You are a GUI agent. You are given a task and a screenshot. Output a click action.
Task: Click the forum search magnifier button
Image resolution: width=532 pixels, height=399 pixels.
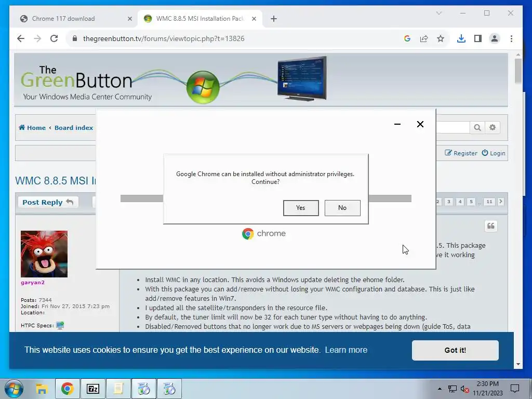click(477, 128)
